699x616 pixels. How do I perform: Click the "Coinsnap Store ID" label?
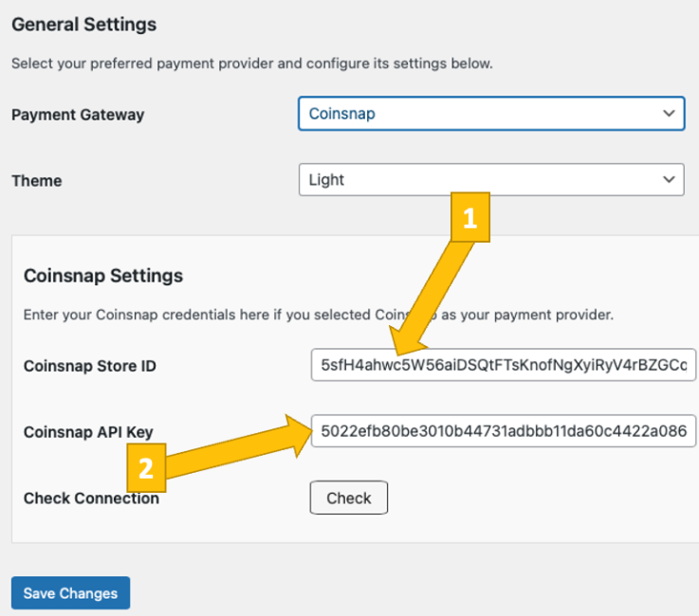coord(89,366)
